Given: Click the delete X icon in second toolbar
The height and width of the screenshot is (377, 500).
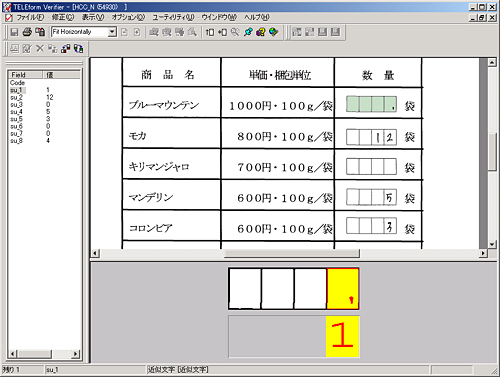Looking at the screenshot, I should tap(40, 49).
